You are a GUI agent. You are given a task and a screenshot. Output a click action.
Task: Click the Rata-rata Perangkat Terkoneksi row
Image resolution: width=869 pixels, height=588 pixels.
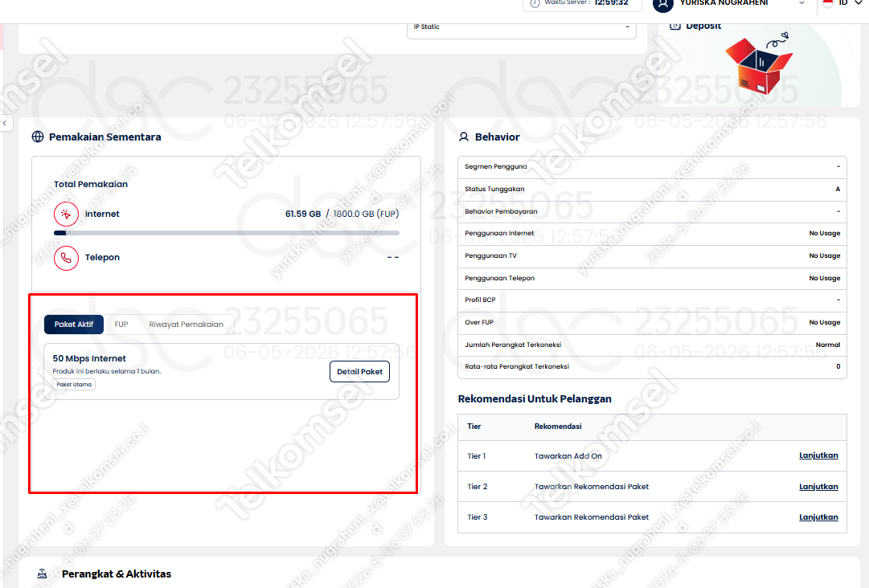tap(652, 366)
